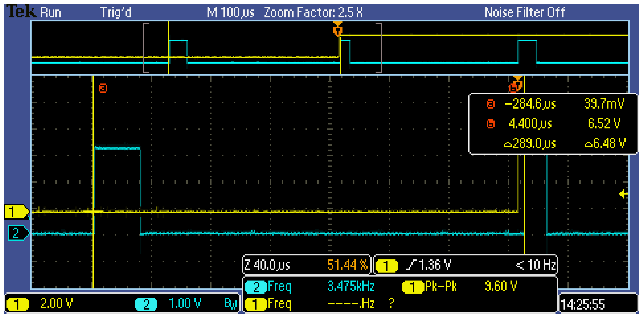Click cursor a marker in the waveform
The width and height of the screenshot is (644, 320).
pyautogui.click(x=103, y=88)
